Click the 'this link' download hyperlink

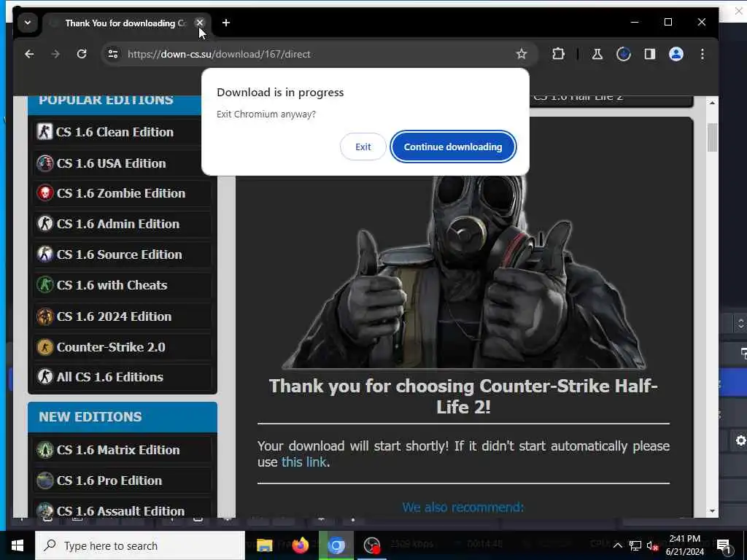[303, 462]
